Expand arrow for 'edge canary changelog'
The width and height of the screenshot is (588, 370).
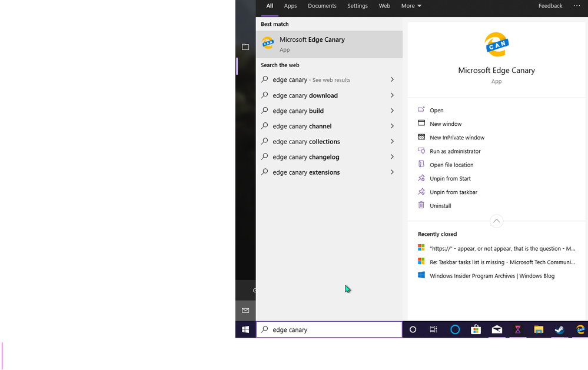point(392,156)
